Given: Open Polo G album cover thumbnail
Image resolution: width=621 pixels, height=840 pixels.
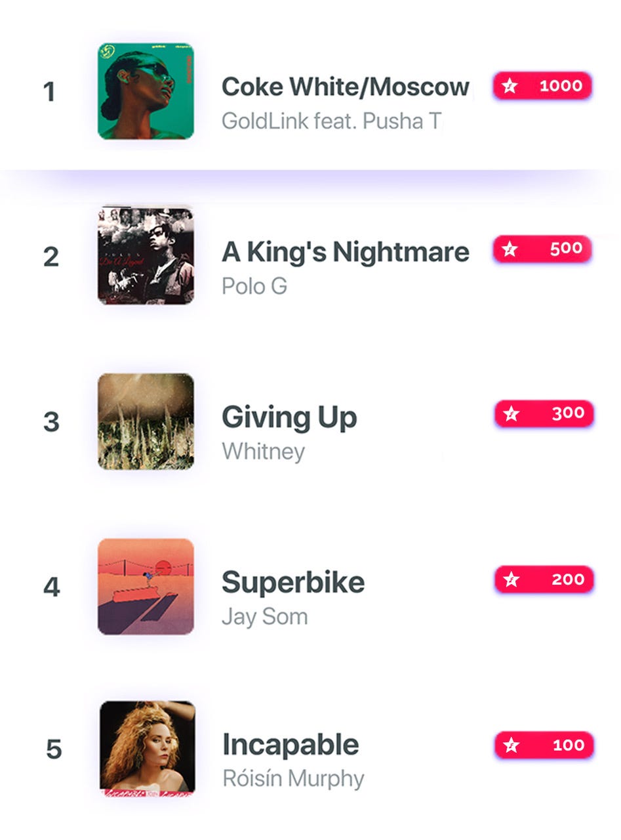Looking at the screenshot, I should (146, 256).
